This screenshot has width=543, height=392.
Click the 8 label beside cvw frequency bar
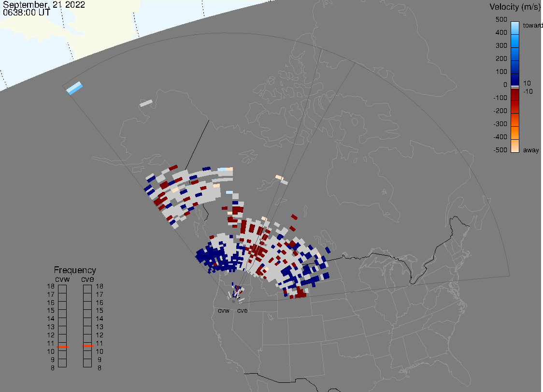pos(53,368)
